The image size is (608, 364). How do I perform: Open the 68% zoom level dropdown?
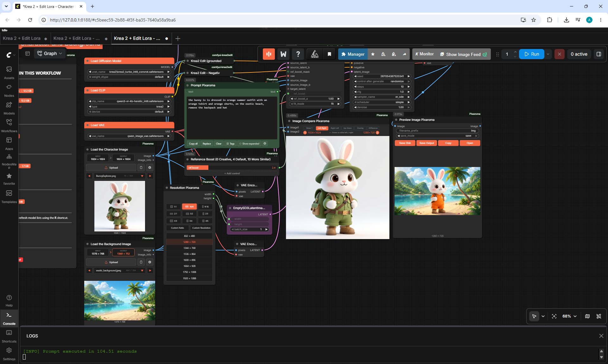click(569, 316)
